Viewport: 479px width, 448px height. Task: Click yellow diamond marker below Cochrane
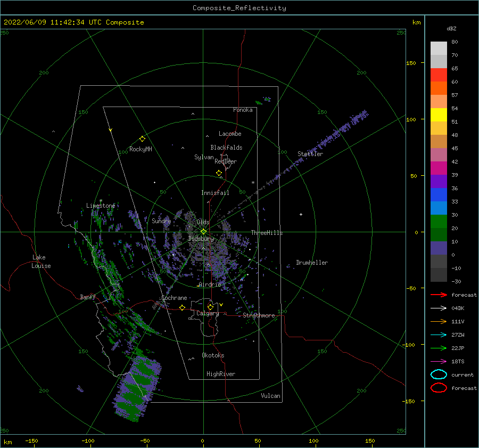pos(182,307)
